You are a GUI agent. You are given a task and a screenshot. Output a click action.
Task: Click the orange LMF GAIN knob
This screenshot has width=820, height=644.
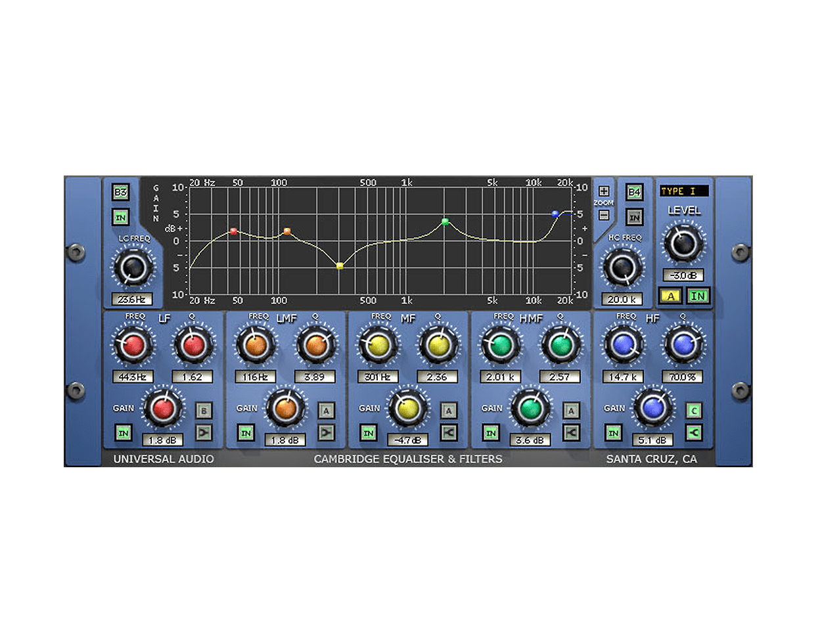pyautogui.click(x=285, y=408)
